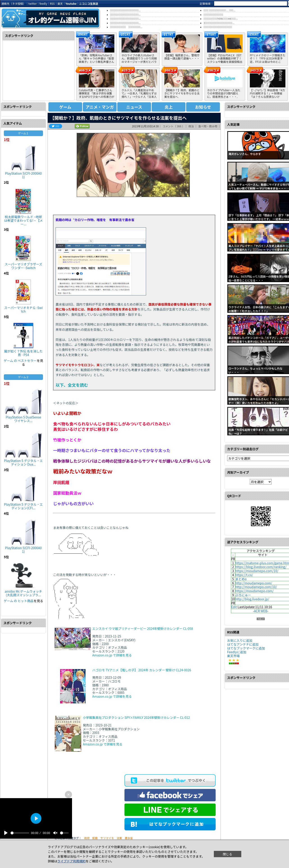Click the 龍が如く7外伝 PS4 cover image

pyautogui.click(x=23, y=335)
